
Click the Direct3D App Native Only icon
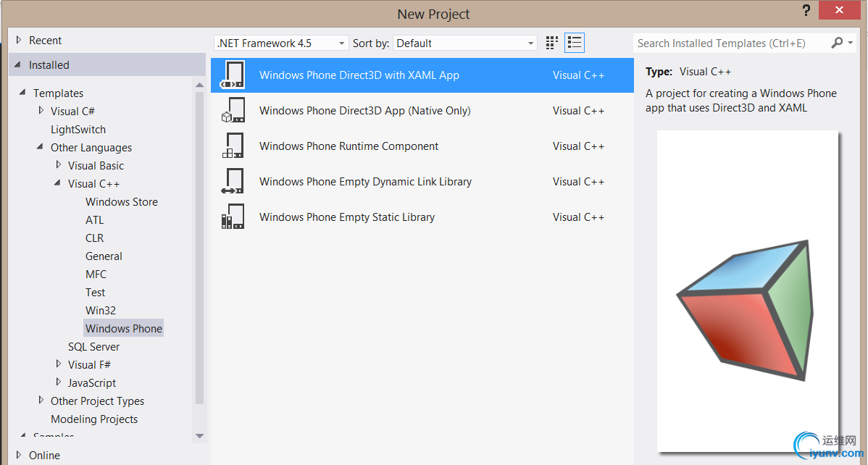point(233,111)
